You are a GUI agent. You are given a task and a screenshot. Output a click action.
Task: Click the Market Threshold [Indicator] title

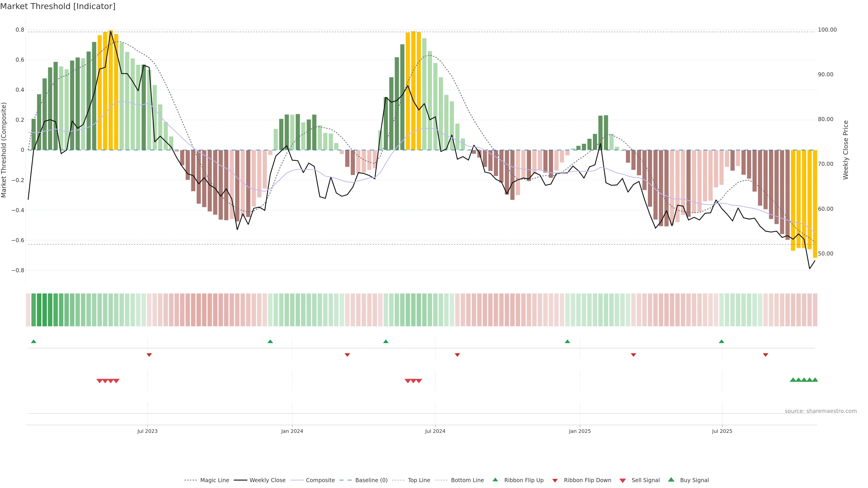(58, 6)
